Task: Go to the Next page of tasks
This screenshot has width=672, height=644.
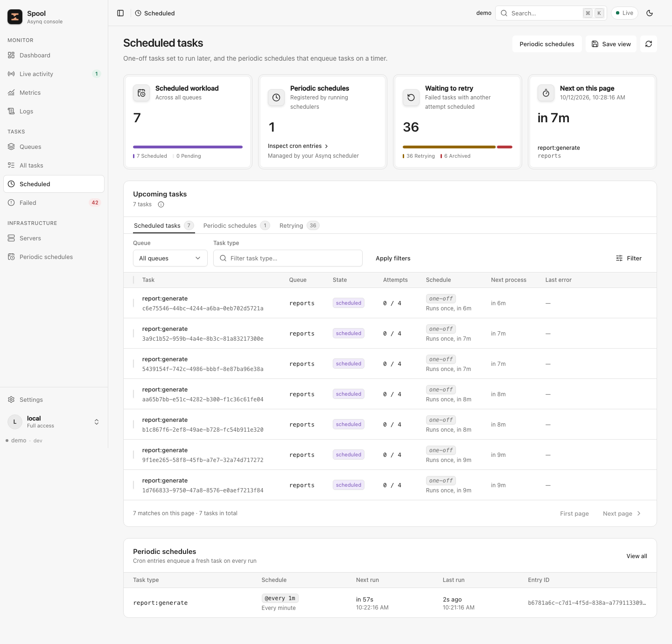Action: 622,513
